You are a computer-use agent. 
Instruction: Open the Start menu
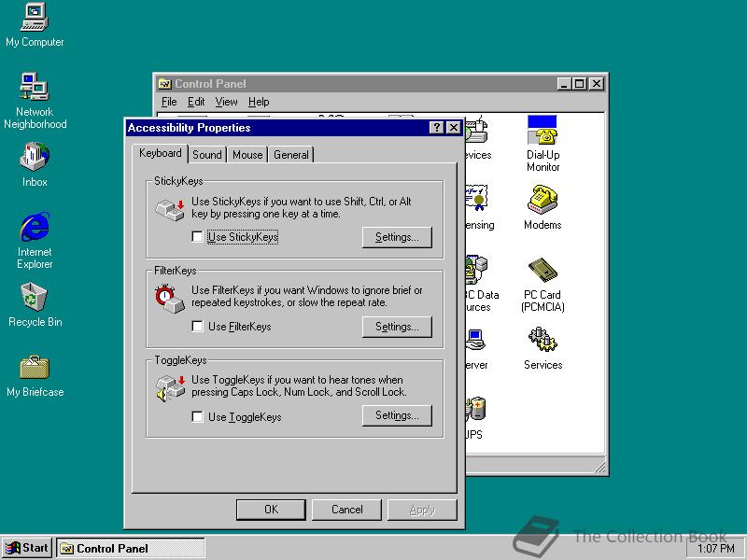(x=27, y=548)
